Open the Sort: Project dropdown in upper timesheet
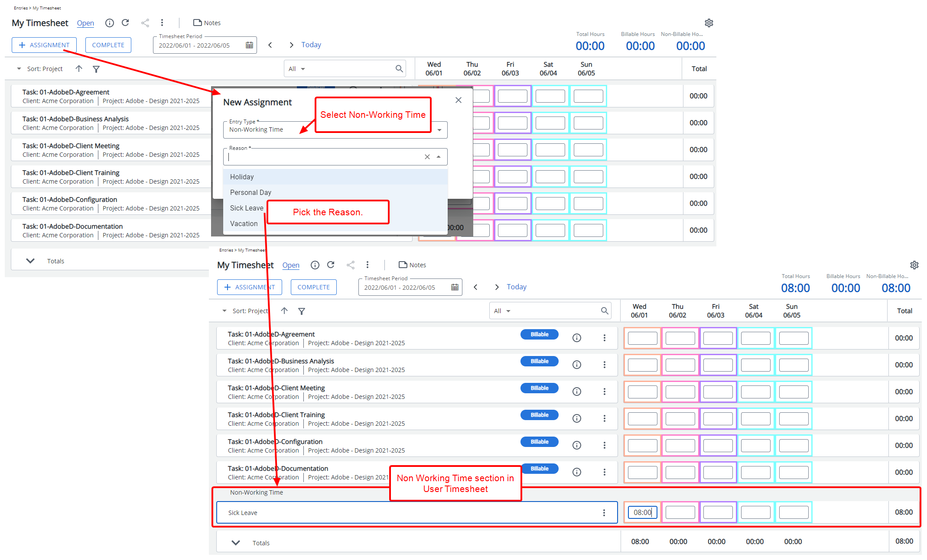Image resolution: width=927 pixels, height=560 pixels. [40, 69]
